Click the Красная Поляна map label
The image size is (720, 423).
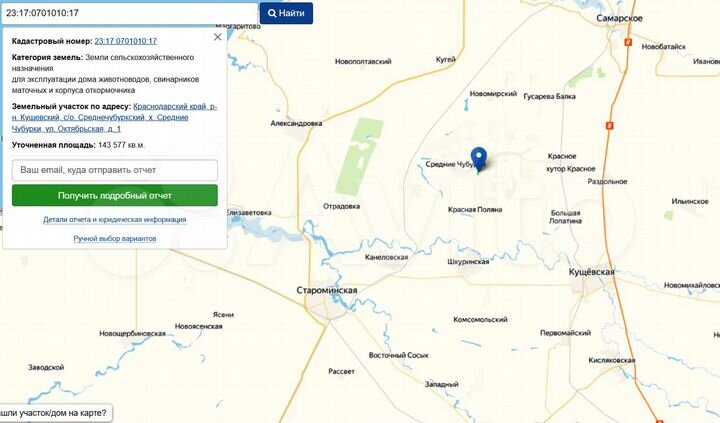pos(475,209)
